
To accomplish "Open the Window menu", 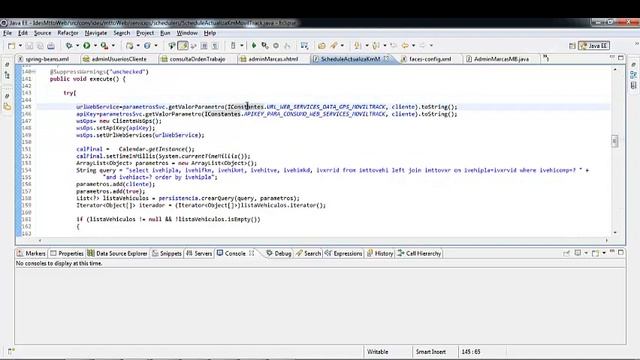I will pos(187,33).
